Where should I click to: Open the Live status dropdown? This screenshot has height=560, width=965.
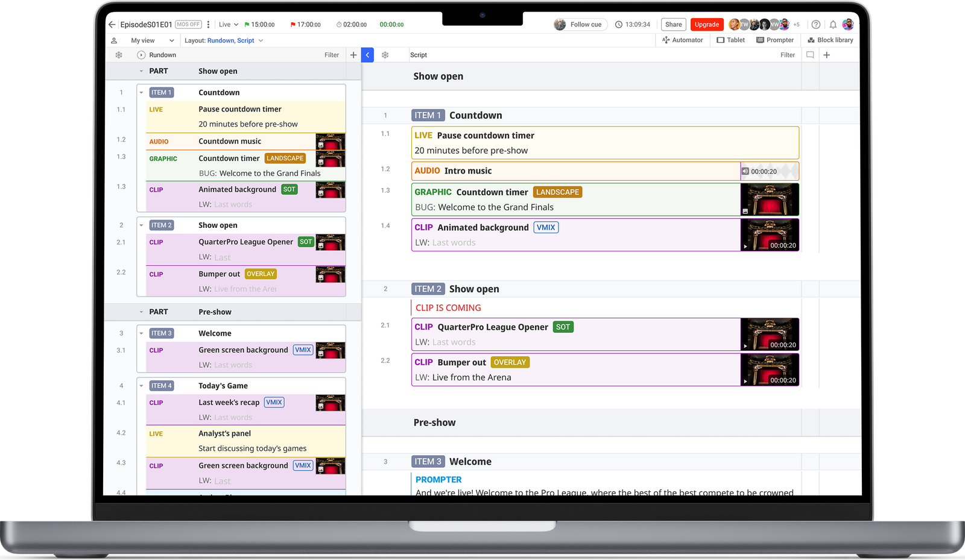[229, 25]
